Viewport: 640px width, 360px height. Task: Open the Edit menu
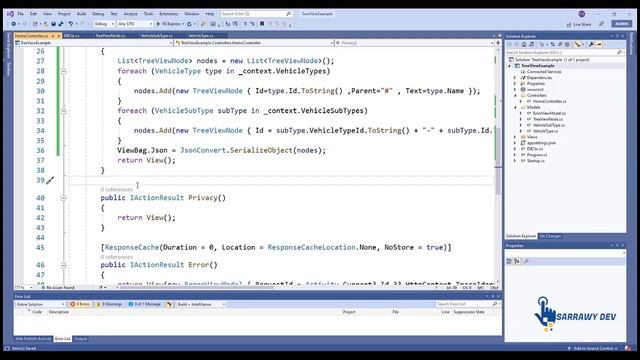[33, 14]
